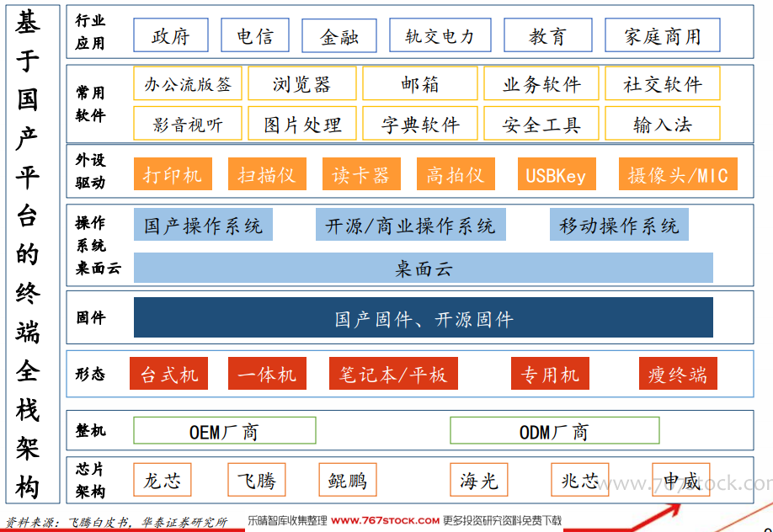
Task: Click the 外设驱动 row label
Action: coord(90,171)
